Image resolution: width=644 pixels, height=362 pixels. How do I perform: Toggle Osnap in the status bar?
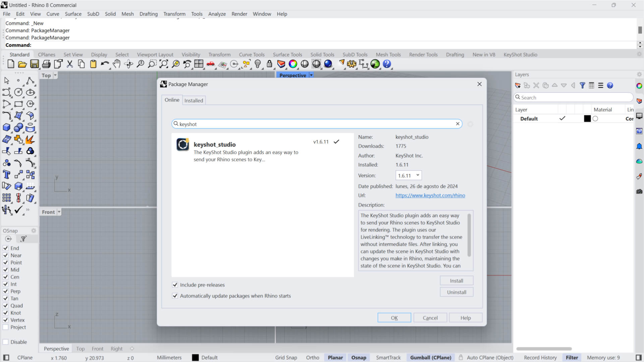point(359,358)
